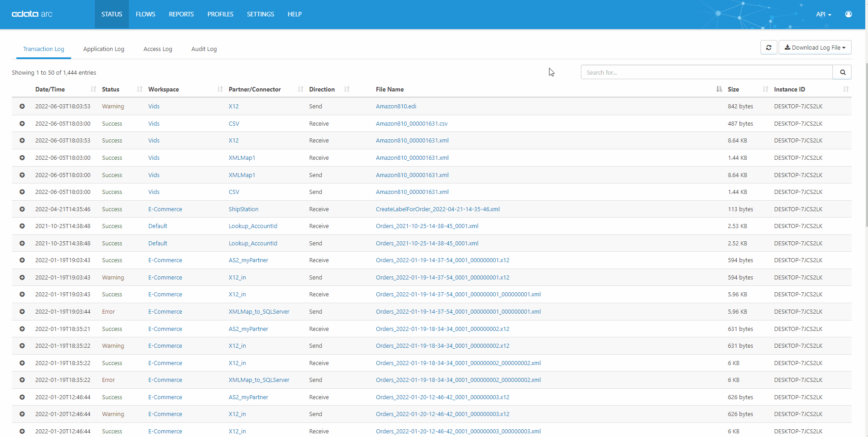Screen dimensions: 868x437
Task: Open the Amazon810.edi file link
Action: pos(396,107)
